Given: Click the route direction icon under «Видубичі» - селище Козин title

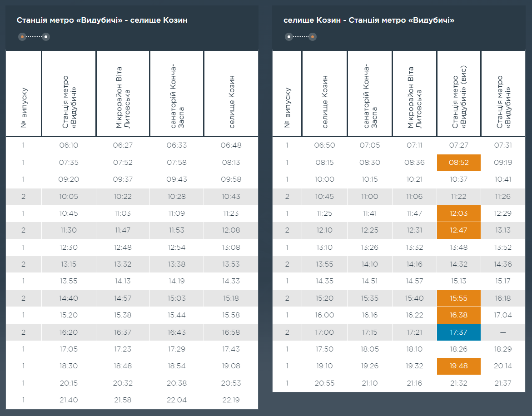Looking at the screenshot, I should tap(34, 37).
